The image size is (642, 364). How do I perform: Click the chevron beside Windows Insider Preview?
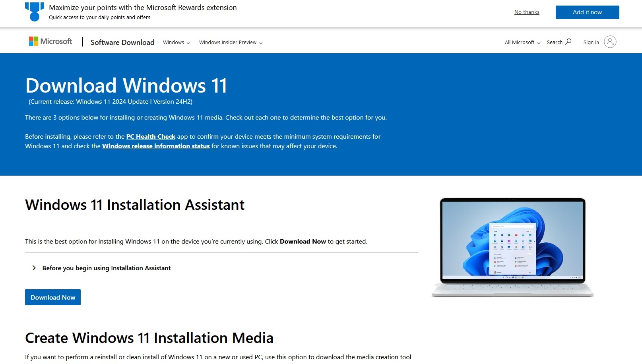click(261, 43)
